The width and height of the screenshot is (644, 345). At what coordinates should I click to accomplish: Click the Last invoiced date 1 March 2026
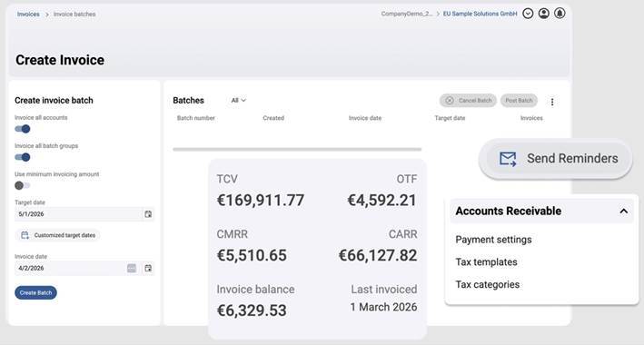[x=383, y=307]
